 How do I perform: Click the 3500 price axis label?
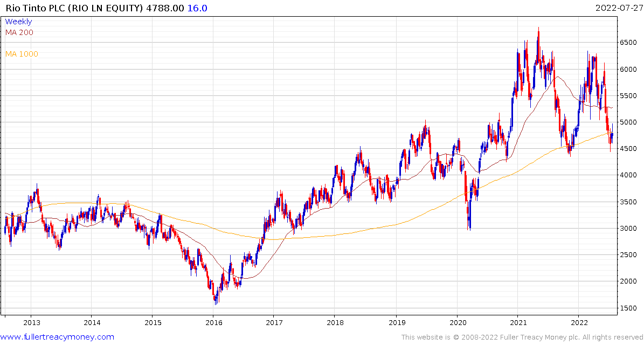point(629,202)
